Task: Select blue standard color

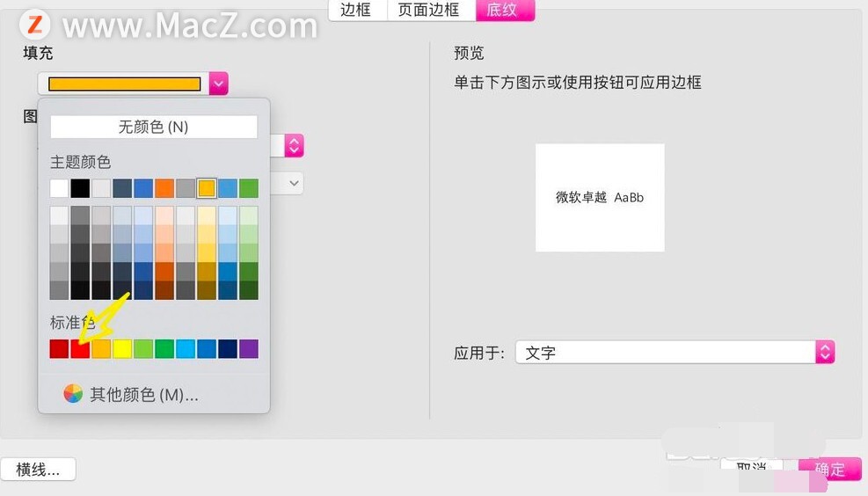Action: [x=207, y=349]
